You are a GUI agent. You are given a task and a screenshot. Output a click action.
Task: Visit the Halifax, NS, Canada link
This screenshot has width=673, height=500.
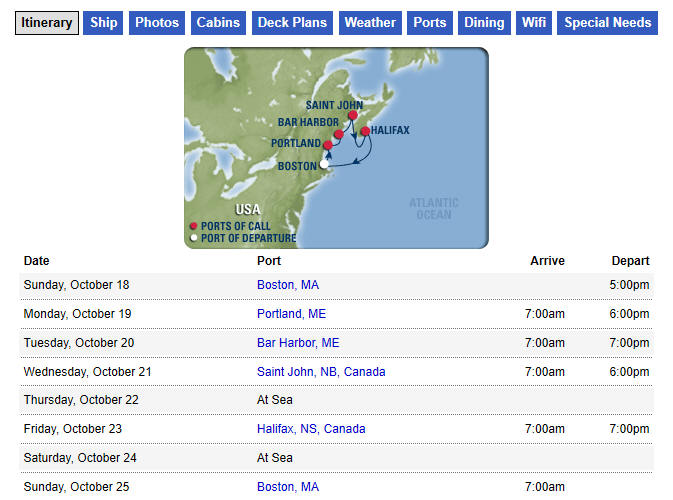311,429
